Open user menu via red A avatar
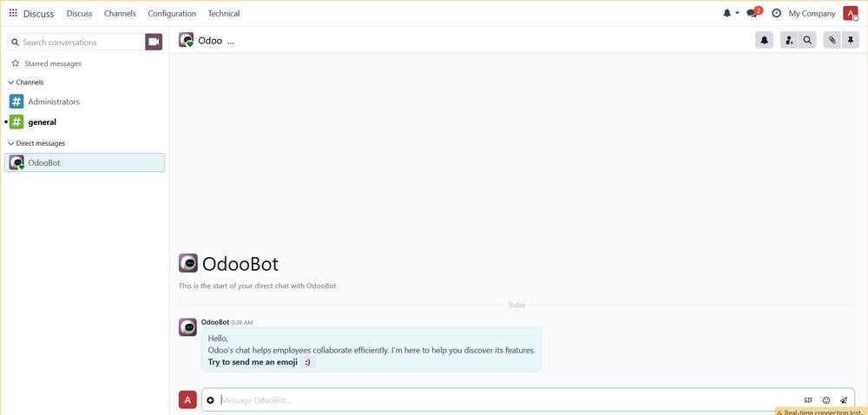Viewport: 868px width, 415px height. click(x=851, y=13)
